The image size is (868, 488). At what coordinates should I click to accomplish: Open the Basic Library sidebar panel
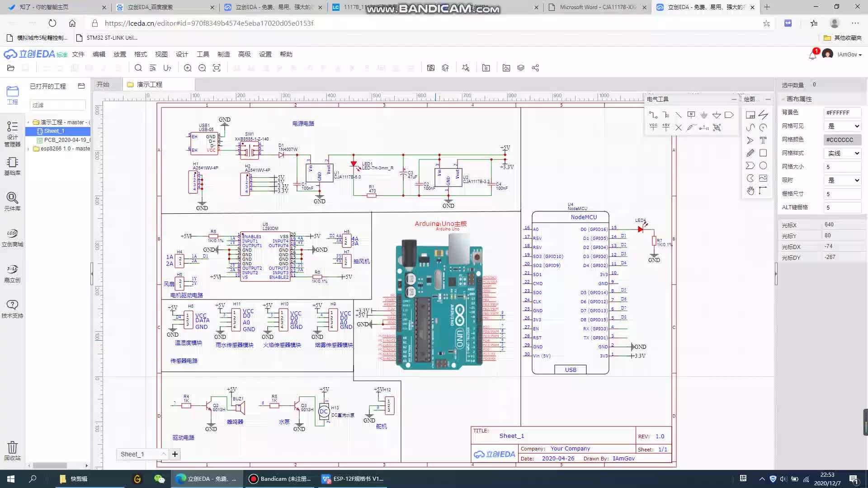pyautogui.click(x=12, y=165)
